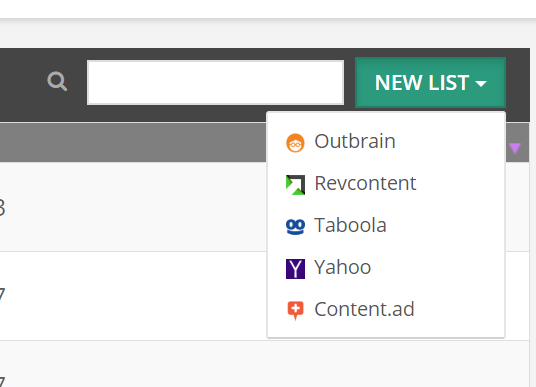
Task: Pick the Taboola text option
Action: (350, 225)
